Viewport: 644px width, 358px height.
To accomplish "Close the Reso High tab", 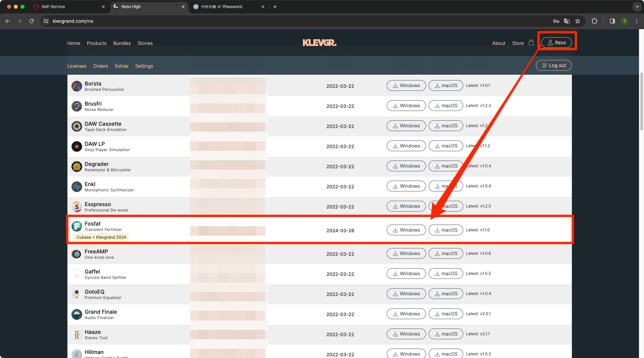I will tap(183, 7).
